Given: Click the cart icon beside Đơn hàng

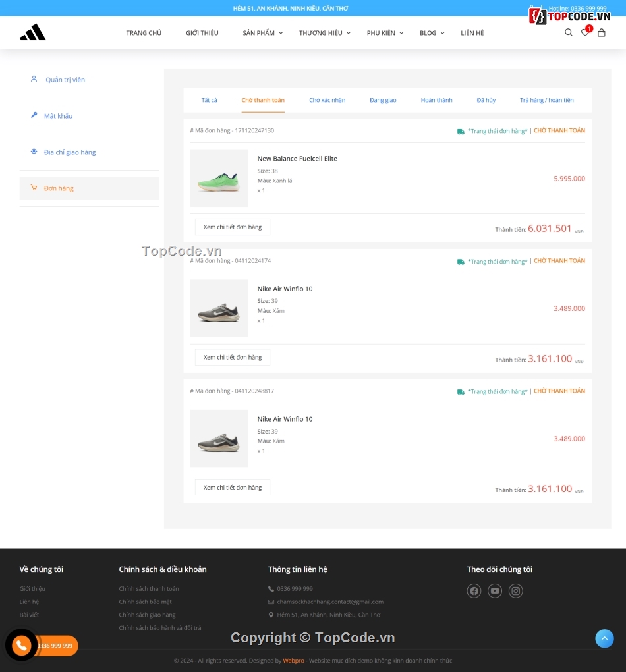Looking at the screenshot, I should 34,188.
